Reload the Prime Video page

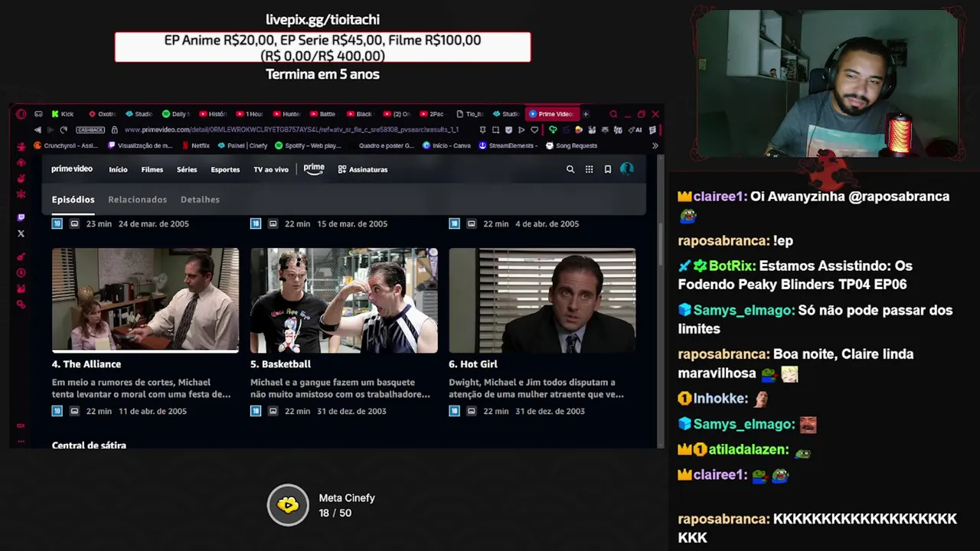[64, 130]
